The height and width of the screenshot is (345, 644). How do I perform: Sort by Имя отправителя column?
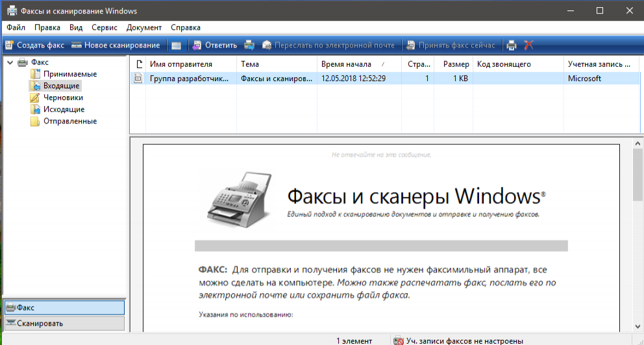pos(192,64)
